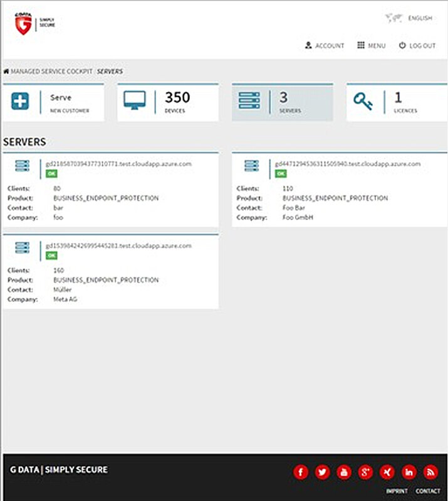Open the Account menu item
The height and width of the screenshot is (501, 448).
point(325,46)
